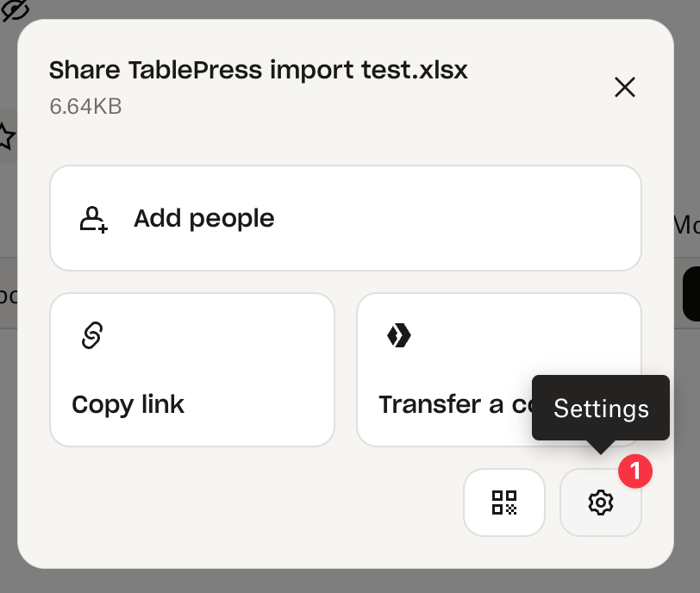Click the Mo label behind the dialog

[688, 225]
